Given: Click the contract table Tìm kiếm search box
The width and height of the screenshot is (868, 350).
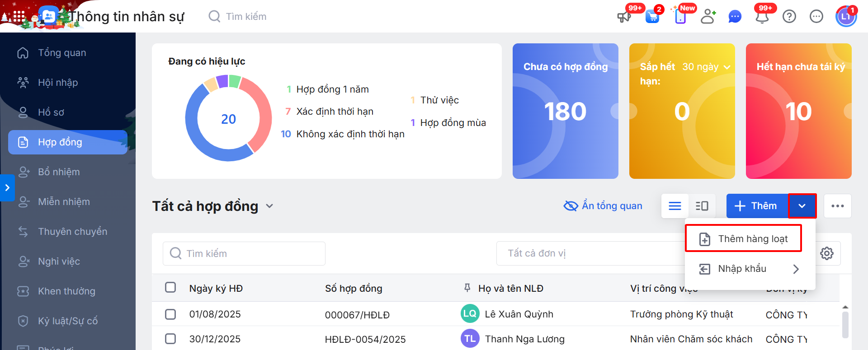Looking at the screenshot, I should pyautogui.click(x=244, y=253).
